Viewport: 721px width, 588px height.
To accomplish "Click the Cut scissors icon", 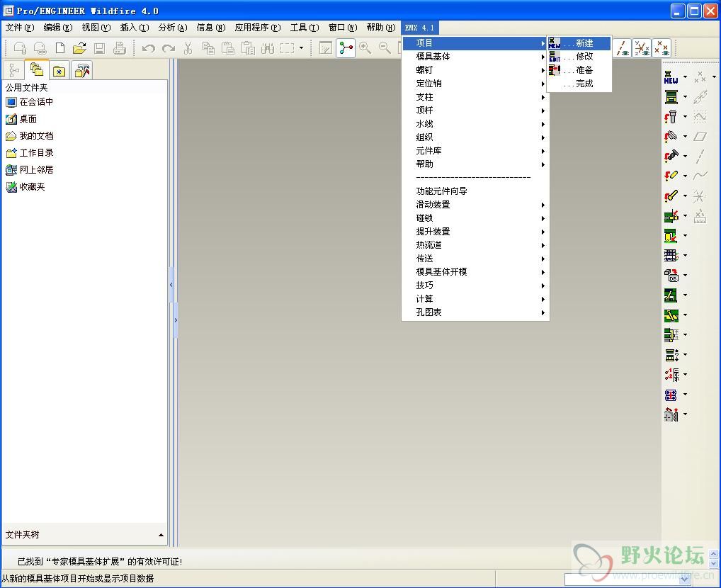I will [188, 48].
